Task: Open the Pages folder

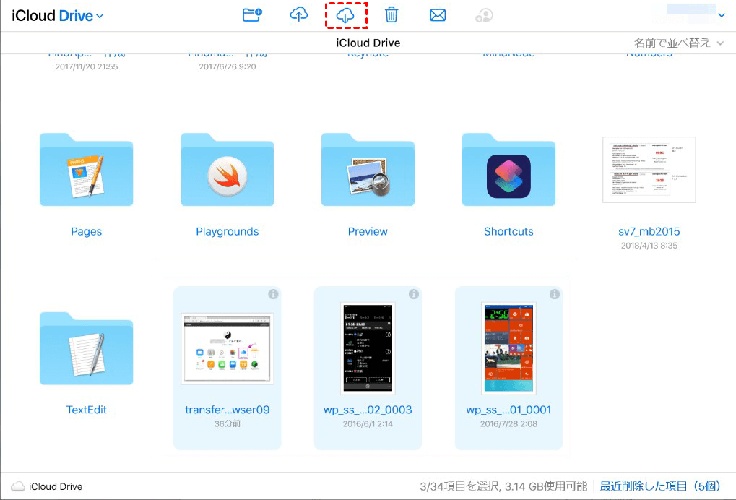Action: 86,170
